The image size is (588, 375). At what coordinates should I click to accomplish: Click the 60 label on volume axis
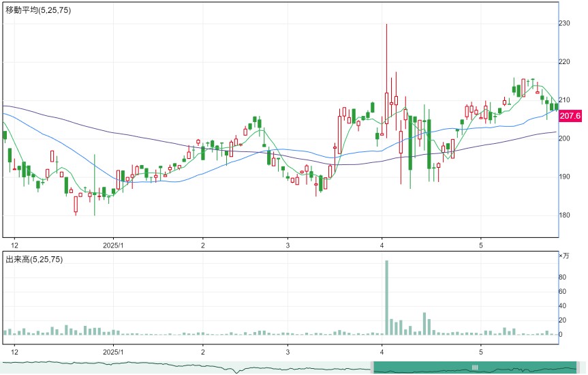click(x=563, y=291)
